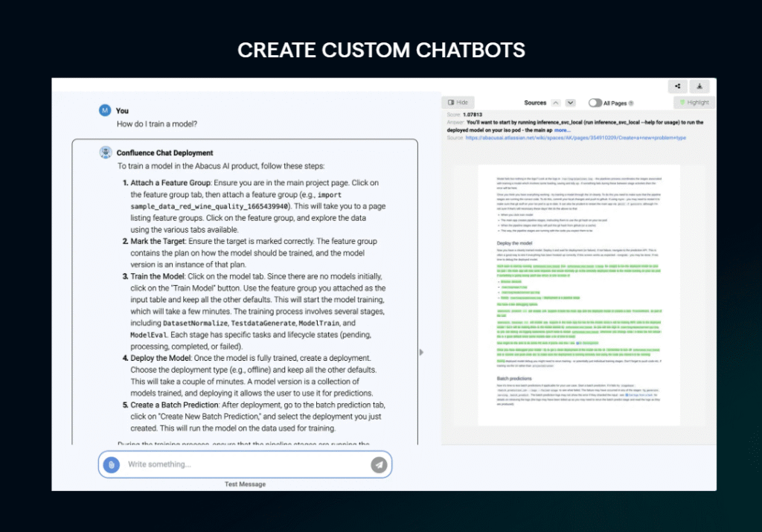Click the Highlight button

(693, 103)
